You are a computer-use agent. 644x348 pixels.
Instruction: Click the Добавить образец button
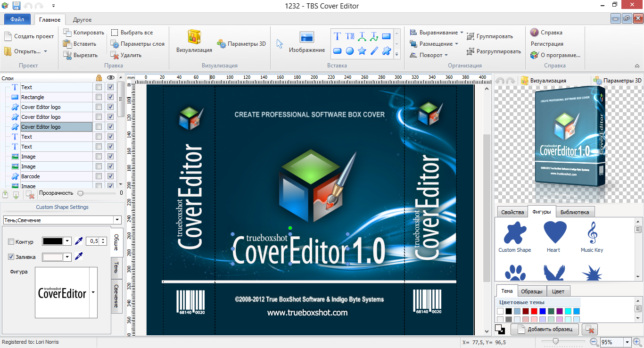point(545,329)
